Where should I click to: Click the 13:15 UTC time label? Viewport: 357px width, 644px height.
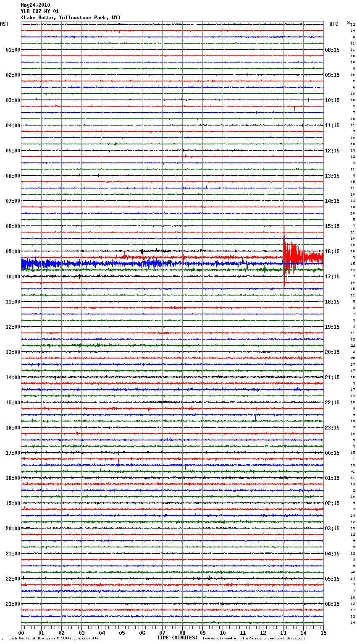coord(332,176)
